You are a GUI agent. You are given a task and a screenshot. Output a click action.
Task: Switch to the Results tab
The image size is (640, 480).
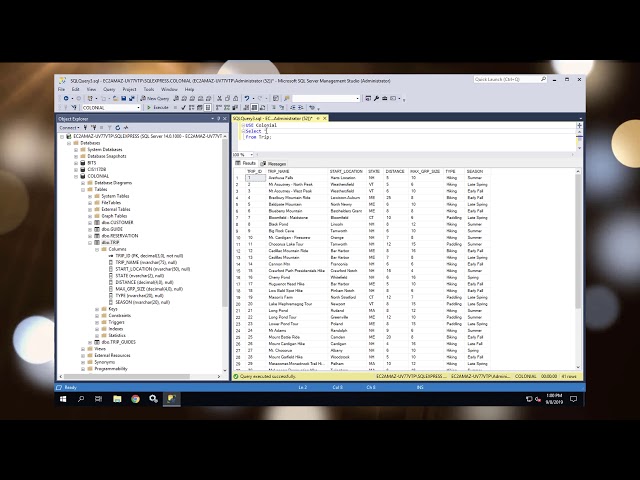246,163
